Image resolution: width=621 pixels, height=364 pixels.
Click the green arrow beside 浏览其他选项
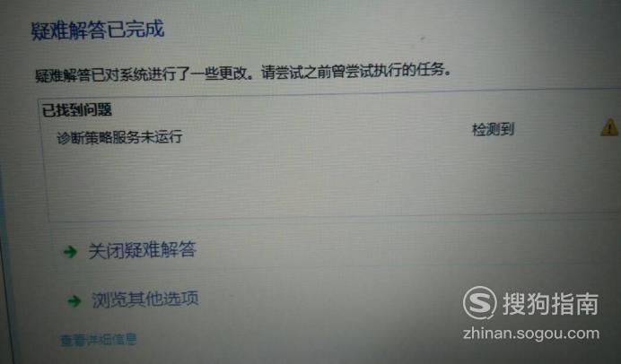coord(74,301)
